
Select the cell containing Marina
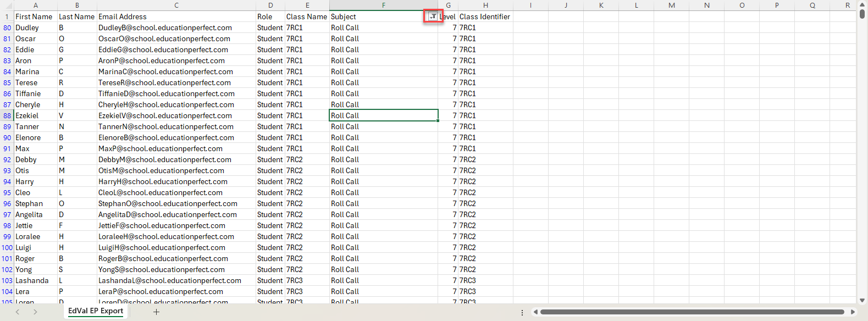coord(36,71)
